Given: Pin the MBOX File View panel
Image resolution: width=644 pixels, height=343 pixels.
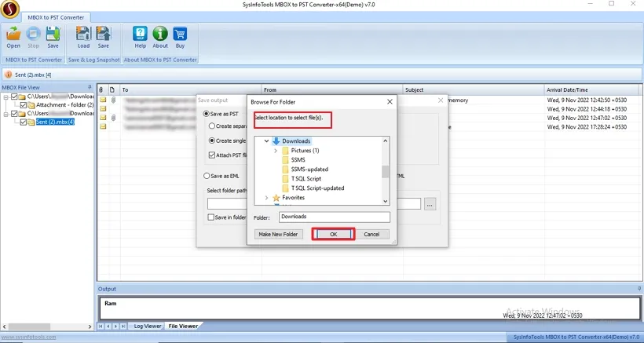Looking at the screenshot, I should pyautogui.click(x=90, y=87).
